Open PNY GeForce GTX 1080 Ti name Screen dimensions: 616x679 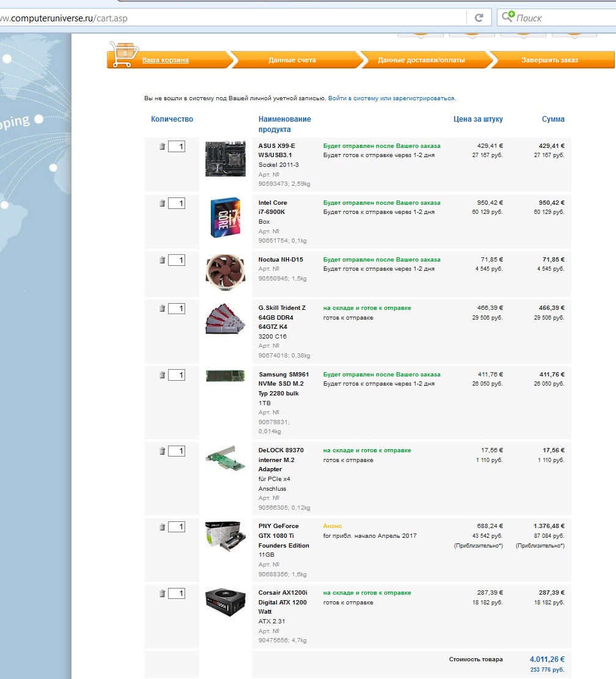pos(284,535)
